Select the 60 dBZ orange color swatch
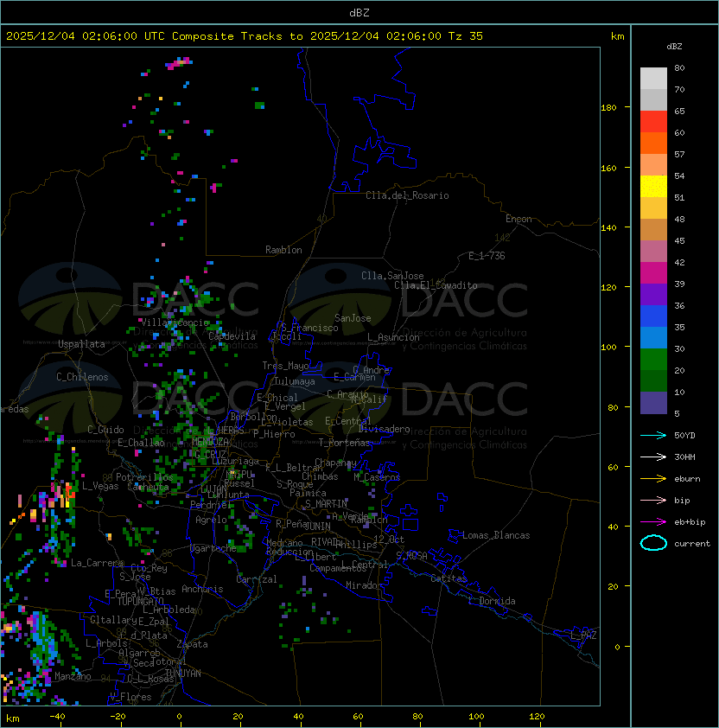 [653, 143]
